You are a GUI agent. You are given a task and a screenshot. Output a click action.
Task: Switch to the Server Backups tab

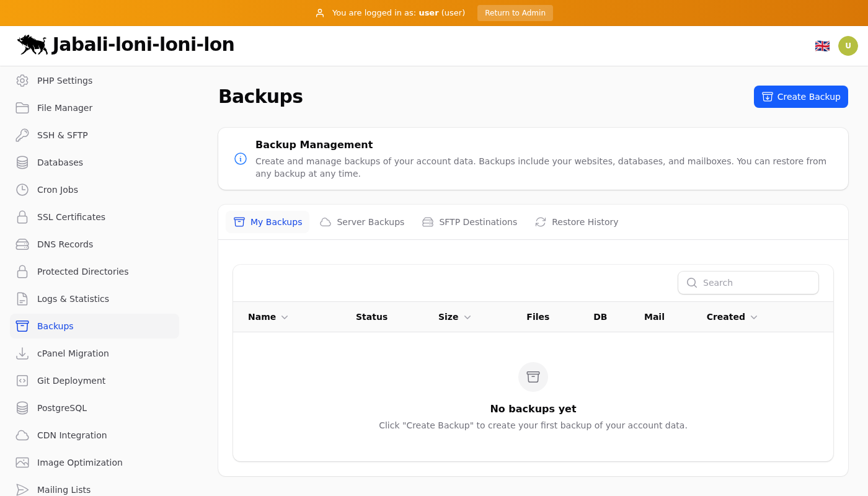(x=362, y=222)
